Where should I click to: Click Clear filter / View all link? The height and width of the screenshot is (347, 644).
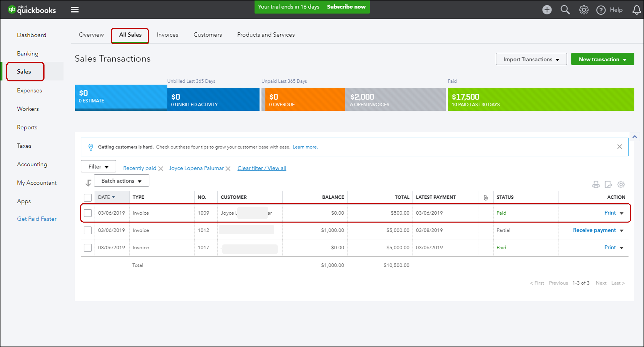[261, 168]
